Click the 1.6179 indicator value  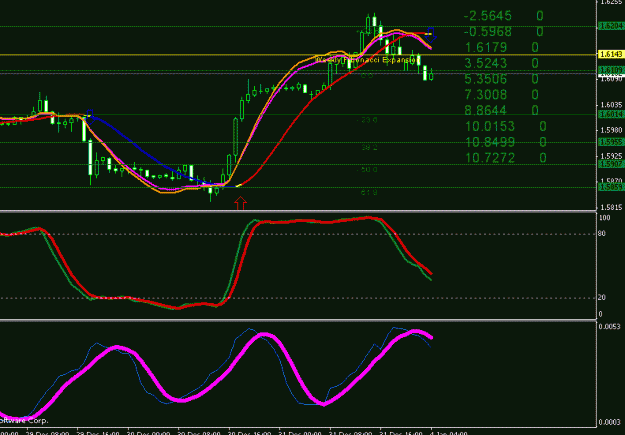coord(486,47)
